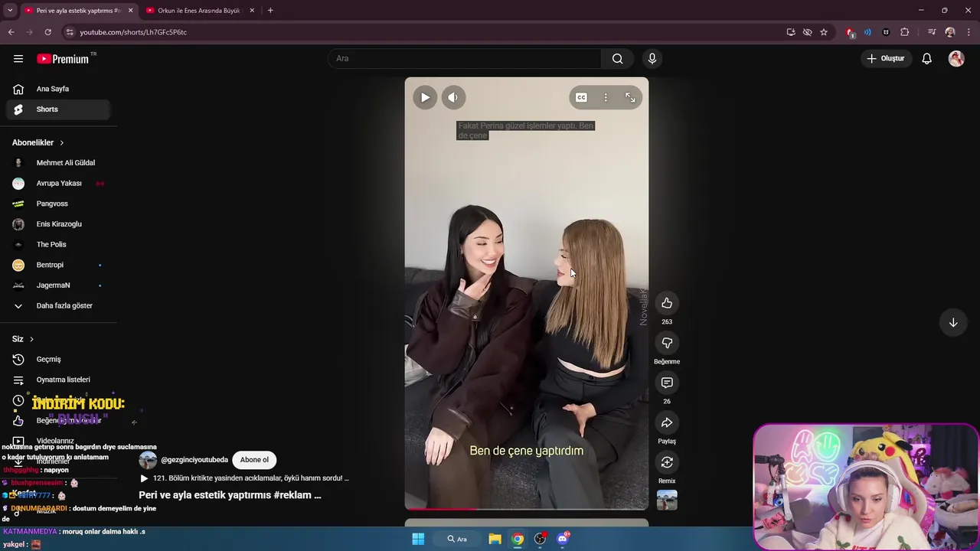Open the media control music-note button
The image size is (980, 551).
(x=932, y=32)
